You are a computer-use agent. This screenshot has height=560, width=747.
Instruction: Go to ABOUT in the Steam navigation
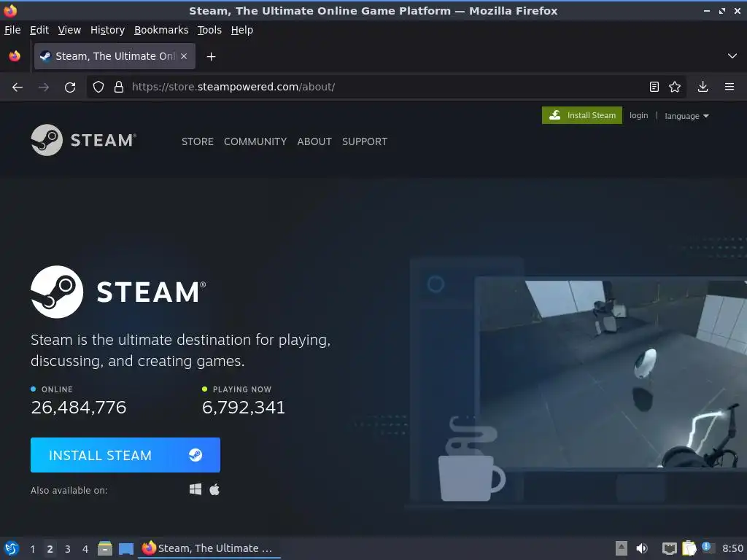(x=314, y=141)
